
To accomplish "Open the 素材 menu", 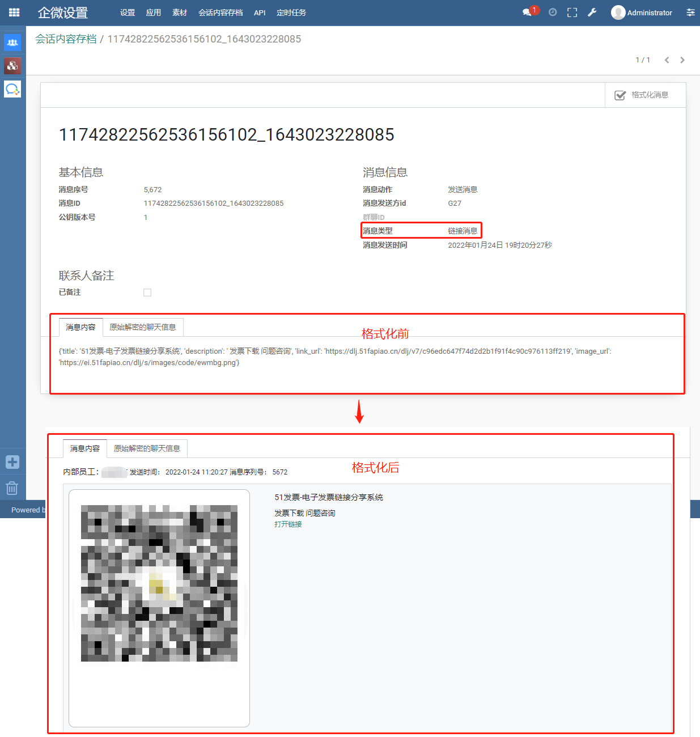I will 180,12.
